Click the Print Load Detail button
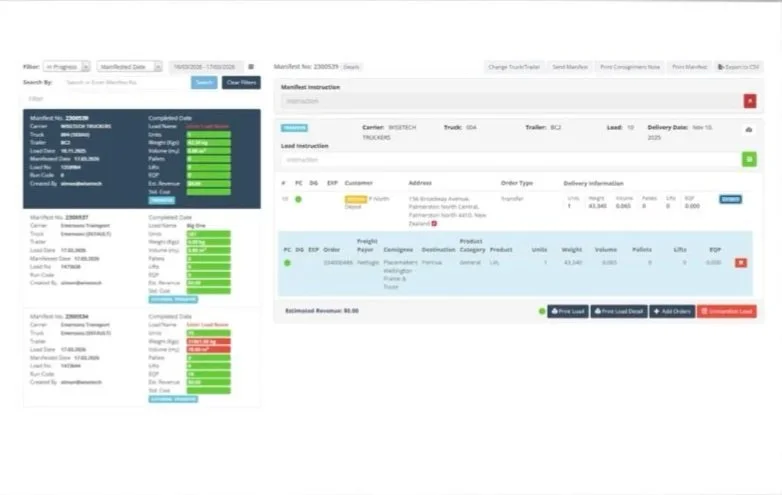 click(619, 312)
